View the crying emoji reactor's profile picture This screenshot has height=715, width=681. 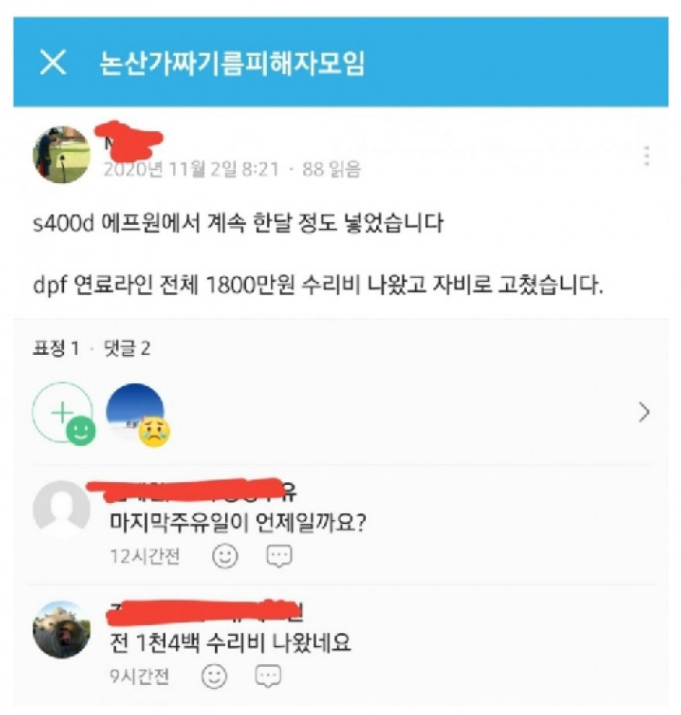(x=135, y=412)
